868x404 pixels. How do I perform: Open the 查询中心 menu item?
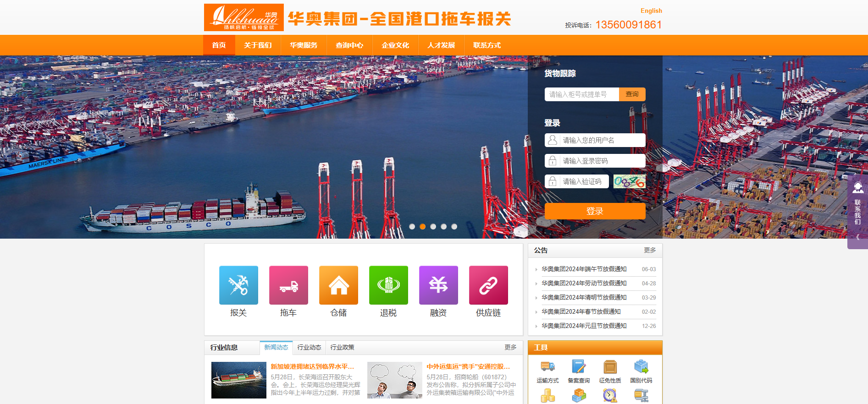click(349, 45)
